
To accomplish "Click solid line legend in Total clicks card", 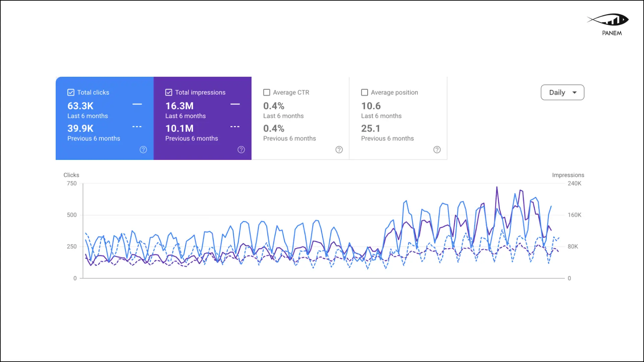I will [x=137, y=104].
